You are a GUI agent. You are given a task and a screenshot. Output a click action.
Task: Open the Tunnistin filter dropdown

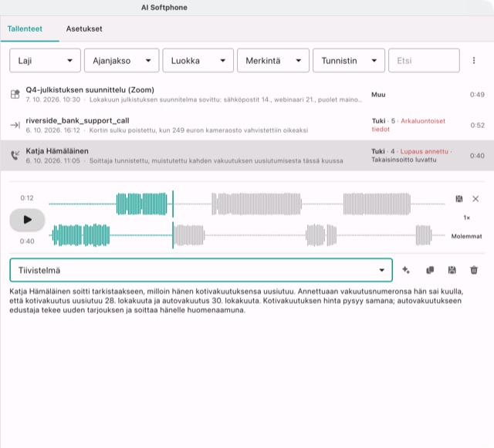[349, 60]
